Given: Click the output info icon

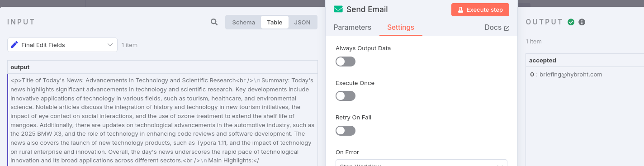Looking at the screenshot, I should (x=582, y=22).
